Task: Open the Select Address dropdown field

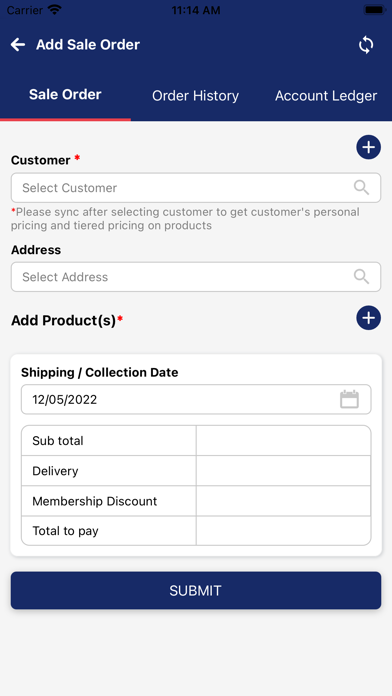Action: pos(196,277)
